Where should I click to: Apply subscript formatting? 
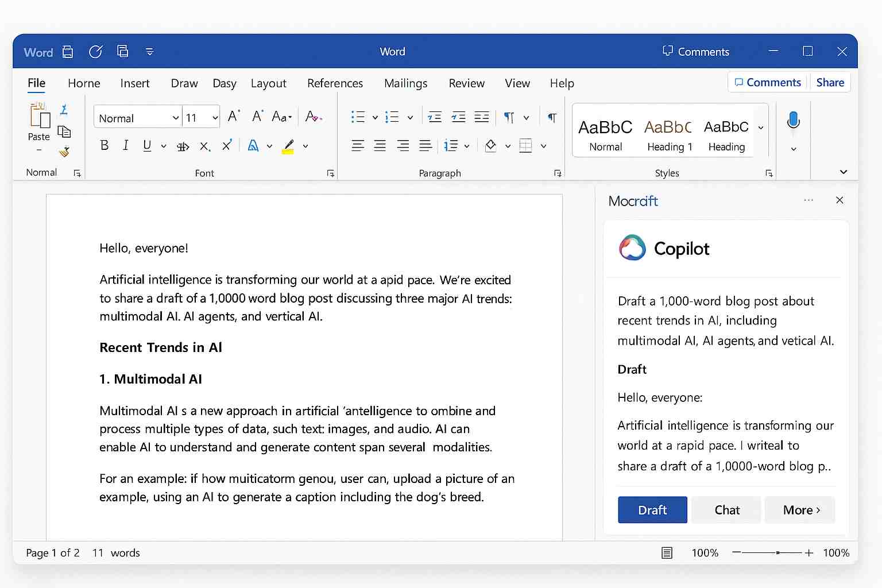click(205, 146)
